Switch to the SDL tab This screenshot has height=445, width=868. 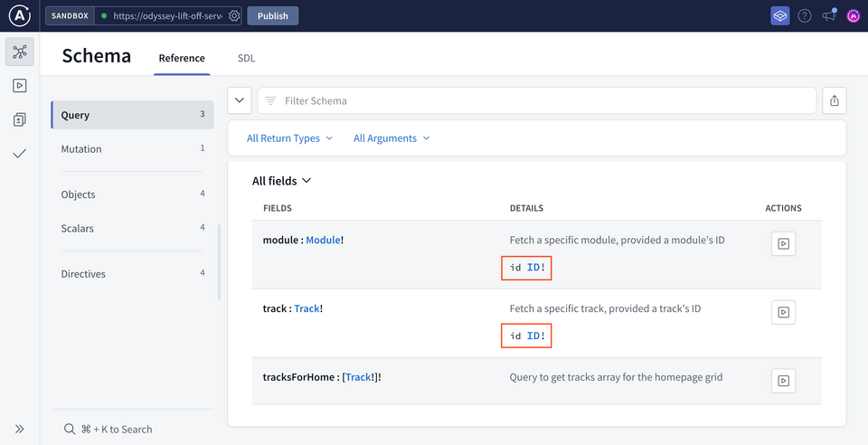click(x=246, y=58)
